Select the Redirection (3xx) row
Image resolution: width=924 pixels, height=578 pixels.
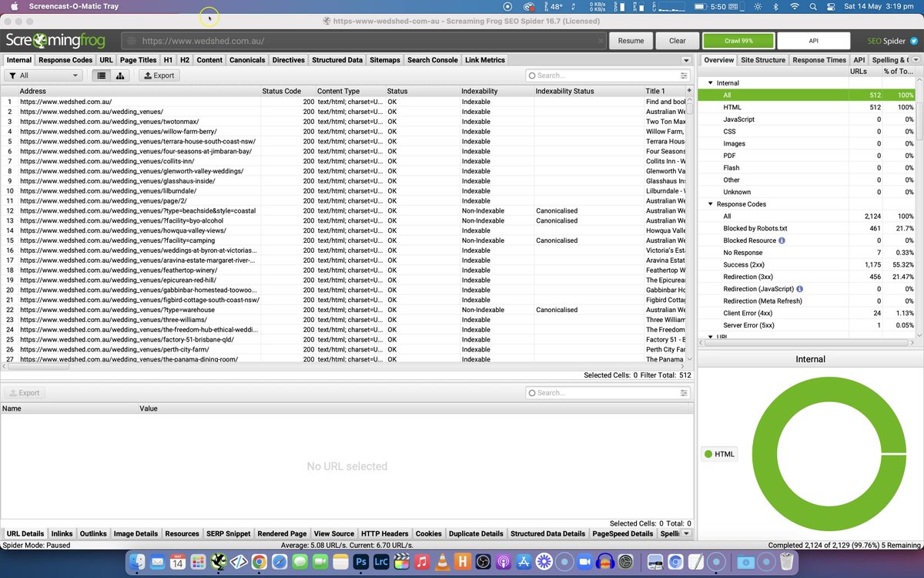pos(808,277)
